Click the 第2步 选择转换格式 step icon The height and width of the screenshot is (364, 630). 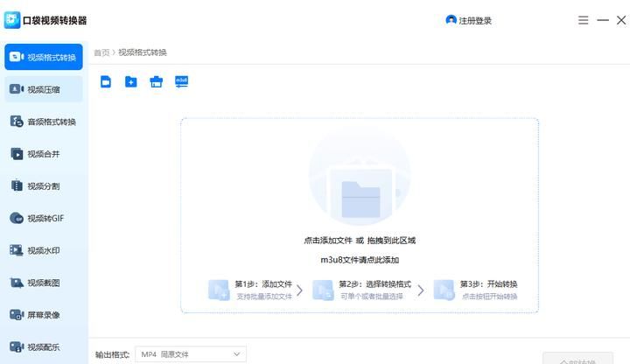coord(323,290)
